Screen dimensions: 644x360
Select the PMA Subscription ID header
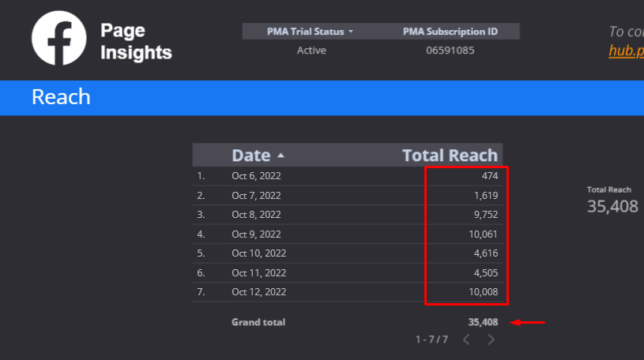[x=450, y=32]
